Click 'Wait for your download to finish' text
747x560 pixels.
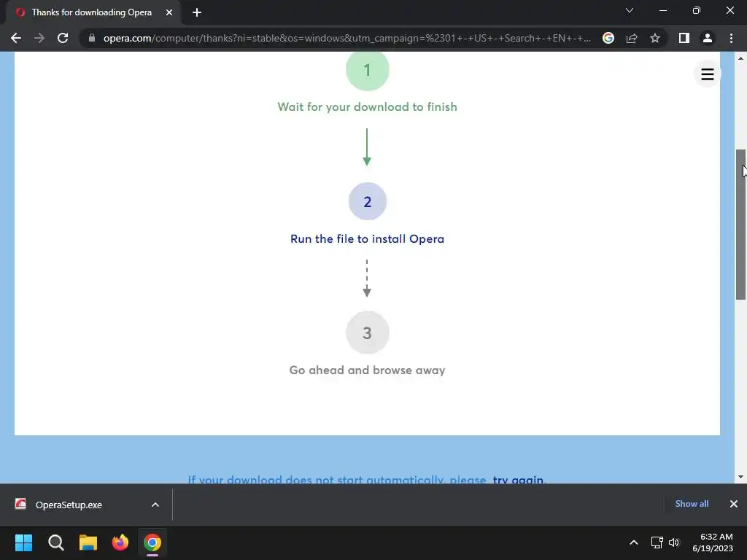(x=368, y=106)
